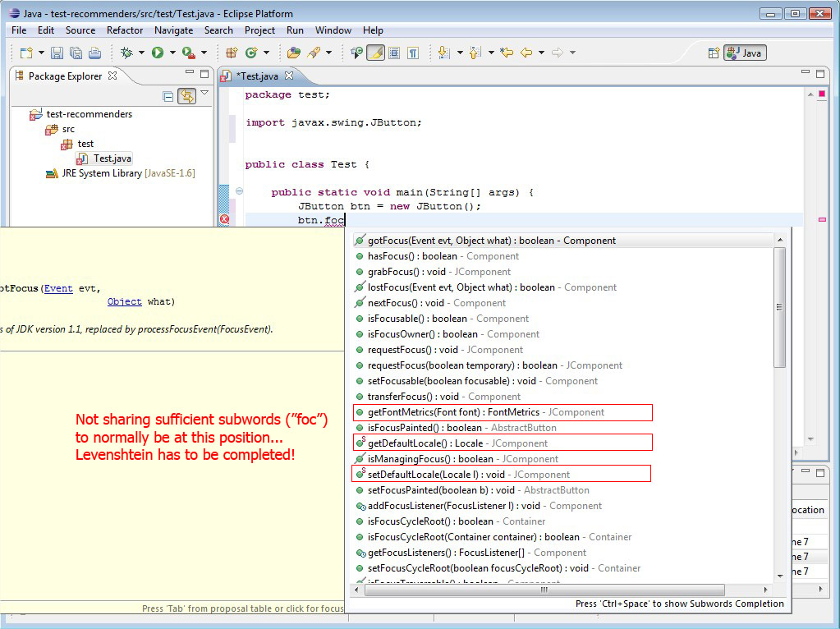Image resolution: width=840 pixels, height=629 pixels.
Task: Open the Run configurations dropdown arrow
Action: click(172, 53)
